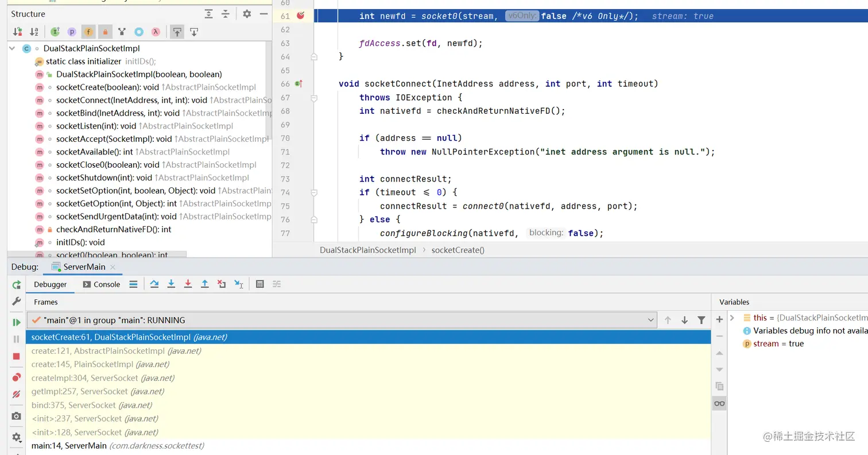Click Collapse All in Structure panel
Viewport: 868px width, 455px height.
(x=226, y=14)
